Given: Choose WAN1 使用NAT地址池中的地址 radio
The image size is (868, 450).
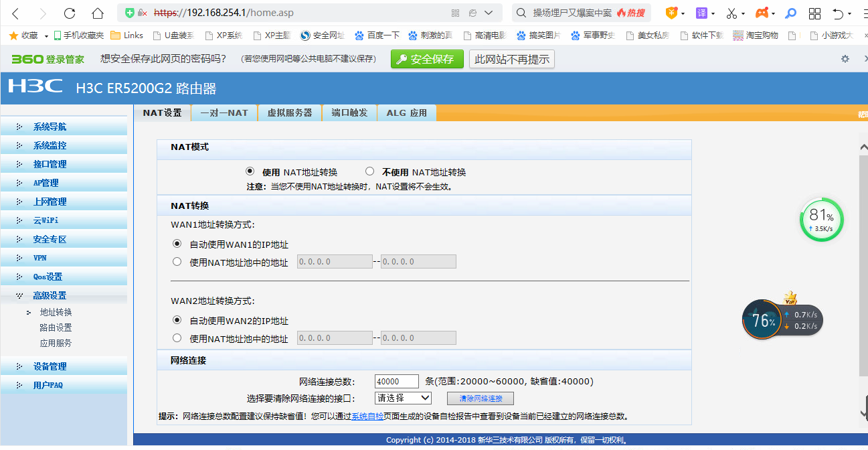Looking at the screenshot, I should [x=177, y=262].
